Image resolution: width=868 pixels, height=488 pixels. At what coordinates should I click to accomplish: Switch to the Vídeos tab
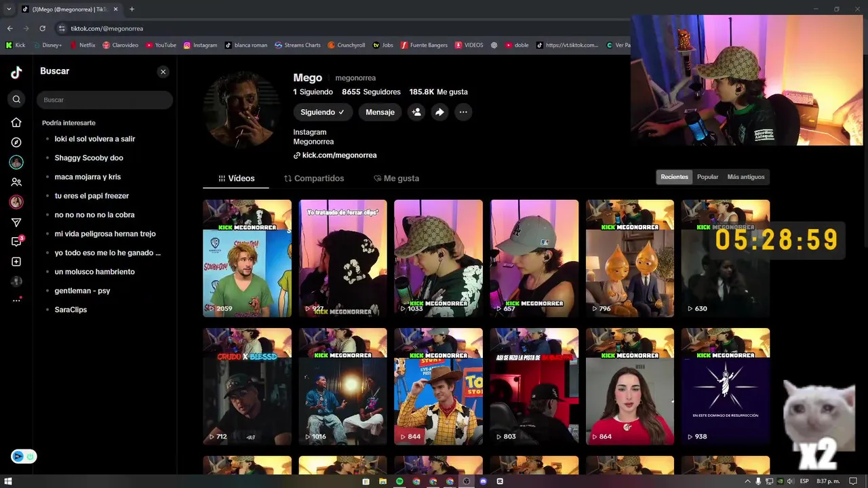236,178
